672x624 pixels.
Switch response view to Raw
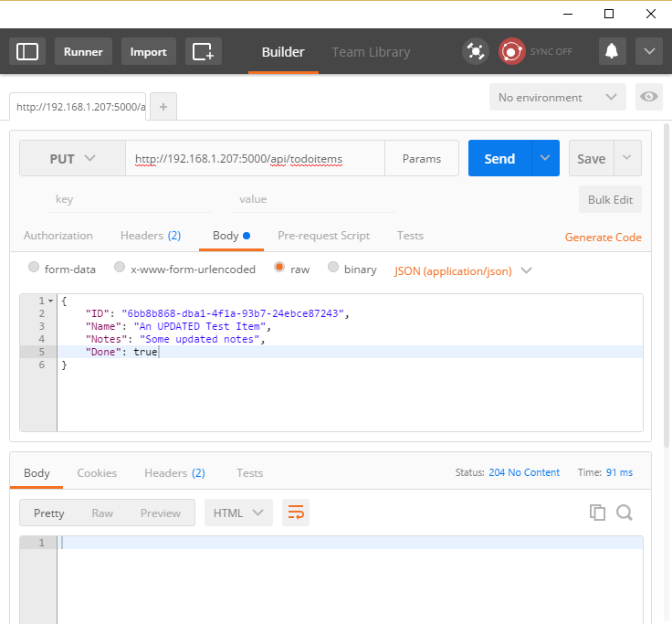[x=102, y=513]
